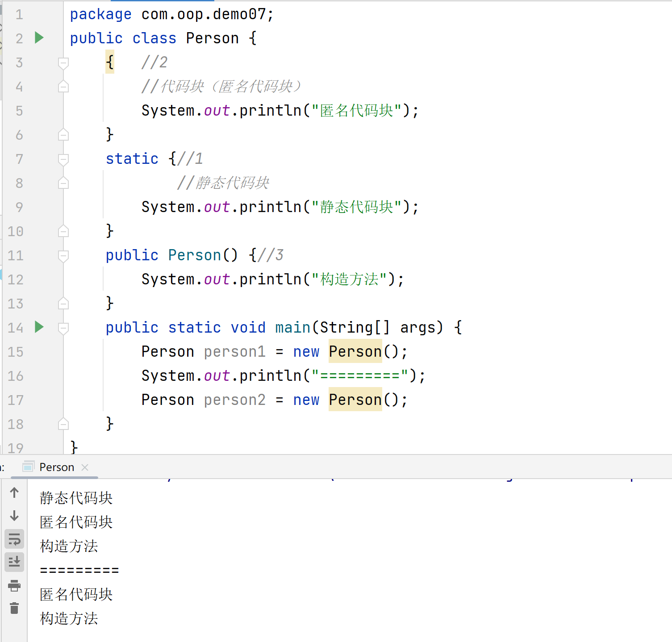Click the first "构造方法" console output line

(69, 546)
